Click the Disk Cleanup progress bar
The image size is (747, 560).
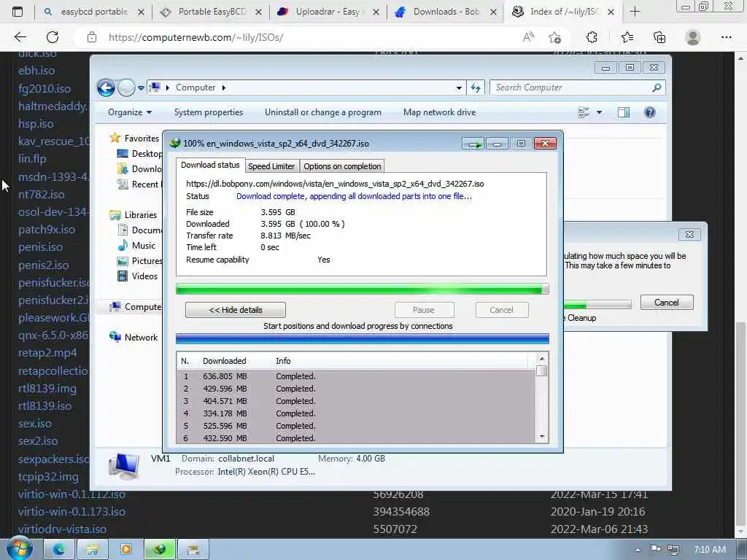pyautogui.click(x=597, y=306)
